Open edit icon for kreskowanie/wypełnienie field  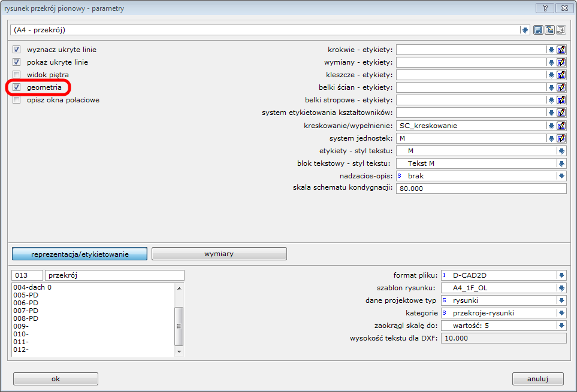[561, 126]
